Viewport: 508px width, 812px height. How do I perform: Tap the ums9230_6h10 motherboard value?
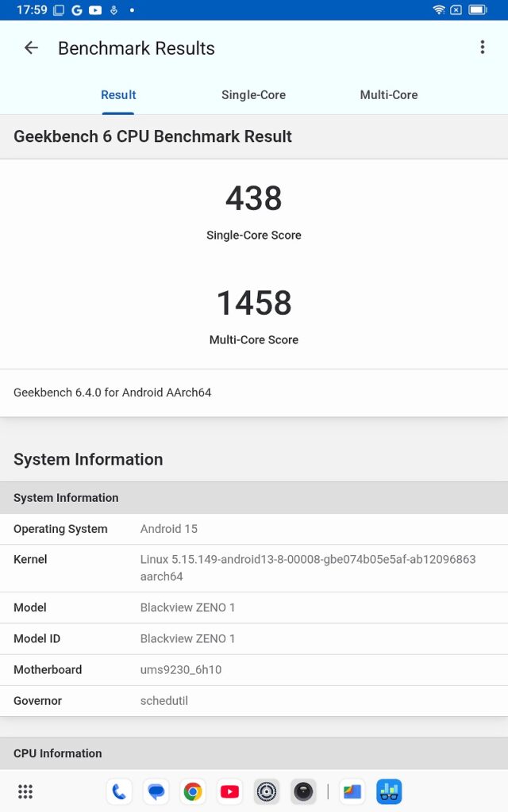pos(181,669)
